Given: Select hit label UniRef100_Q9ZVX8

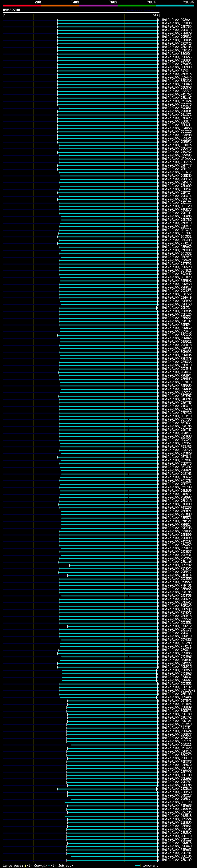Looking at the screenshot, I should pos(176,43).
